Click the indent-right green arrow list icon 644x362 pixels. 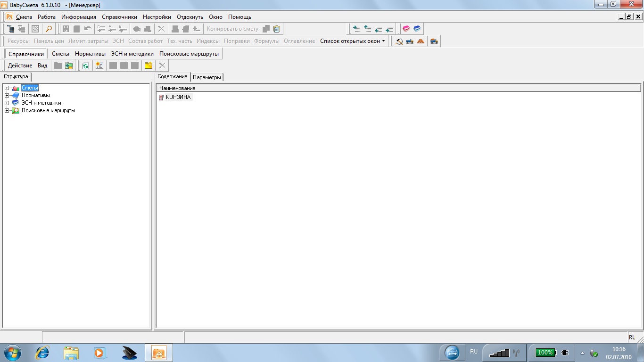click(x=356, y=29)
